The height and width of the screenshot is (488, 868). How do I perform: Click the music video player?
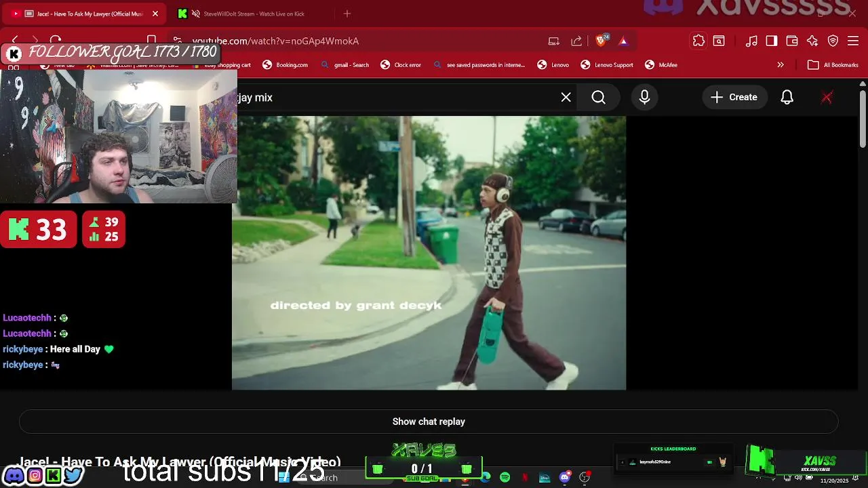(429, 253)
